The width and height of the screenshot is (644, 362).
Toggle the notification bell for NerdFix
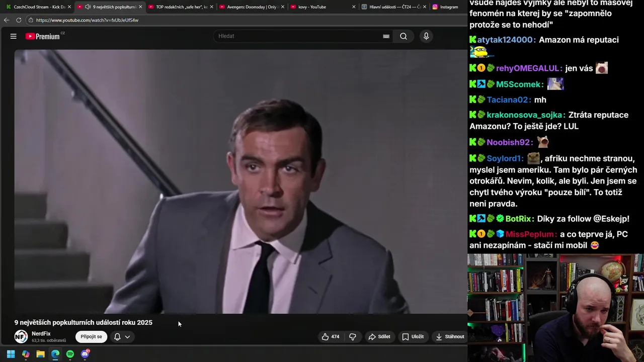117,337
